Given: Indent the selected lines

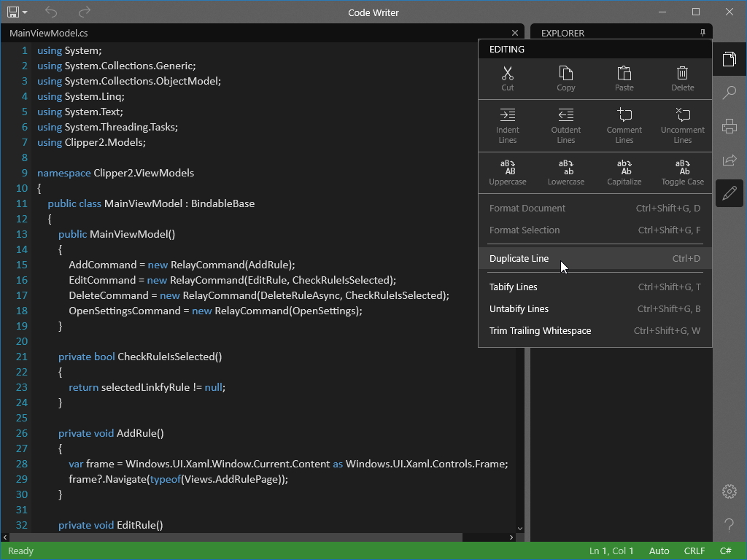Looking at the screenshot, I should 508,125.
